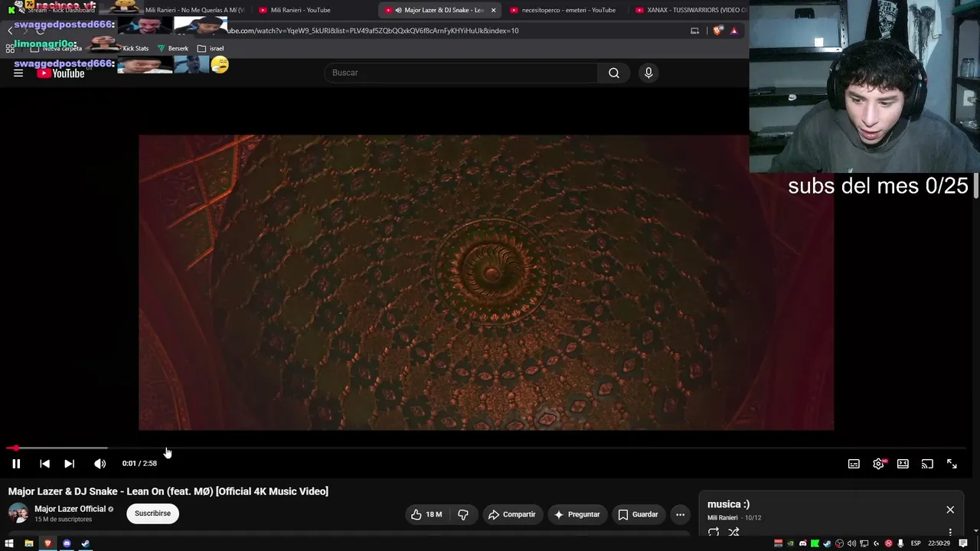The image size is (980, 551).
Task: Open the player settings gear menu
Action: (878, 464)
